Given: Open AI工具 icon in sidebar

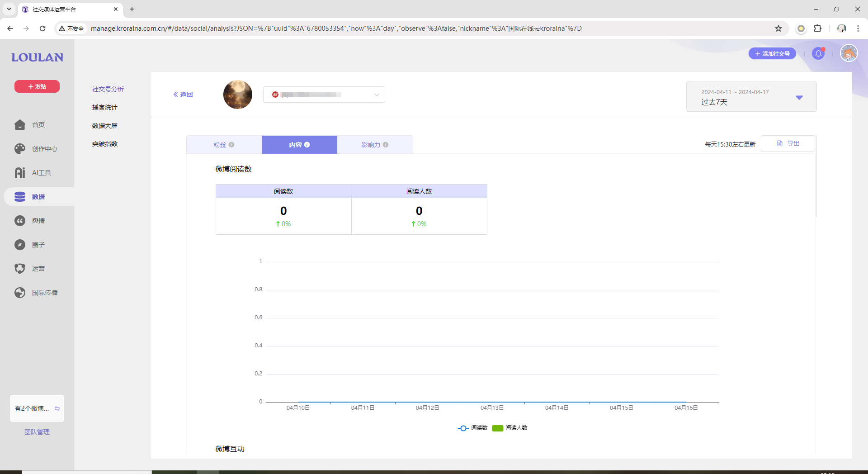Looking at the screenshot, I should 20,173.
